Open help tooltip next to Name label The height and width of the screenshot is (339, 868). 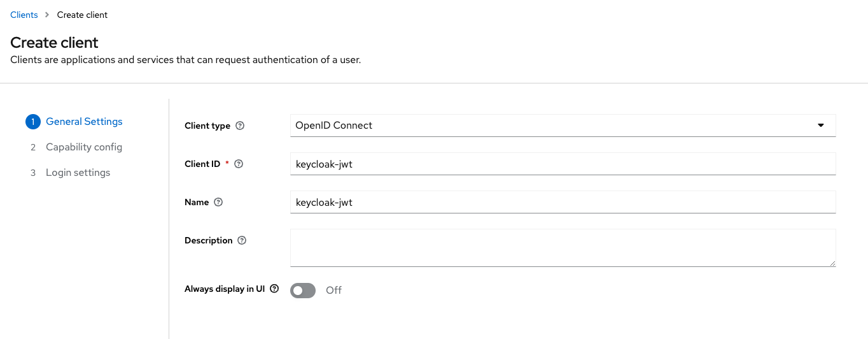[218, 202]
